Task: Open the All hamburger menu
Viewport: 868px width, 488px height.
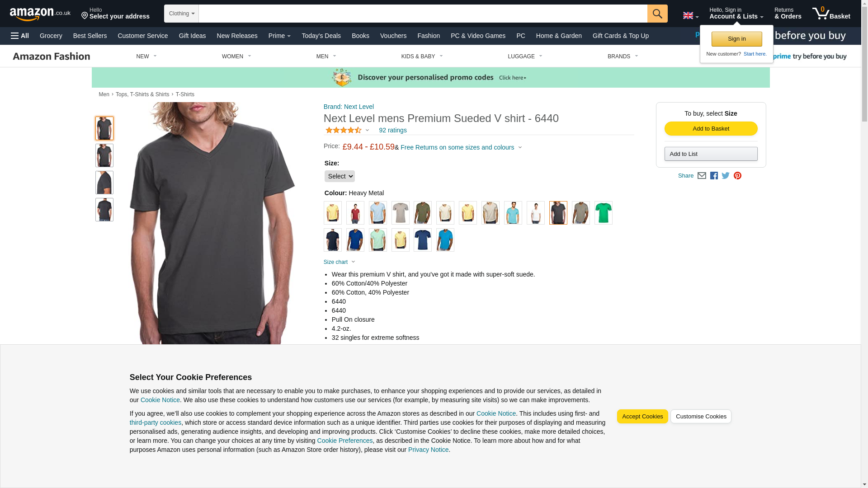Action: click(20, 36)
